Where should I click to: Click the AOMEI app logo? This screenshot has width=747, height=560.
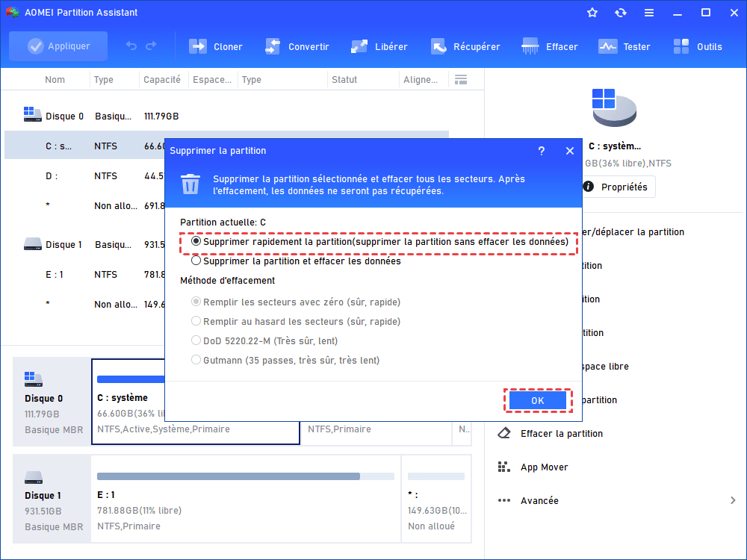tap(13, 12)
